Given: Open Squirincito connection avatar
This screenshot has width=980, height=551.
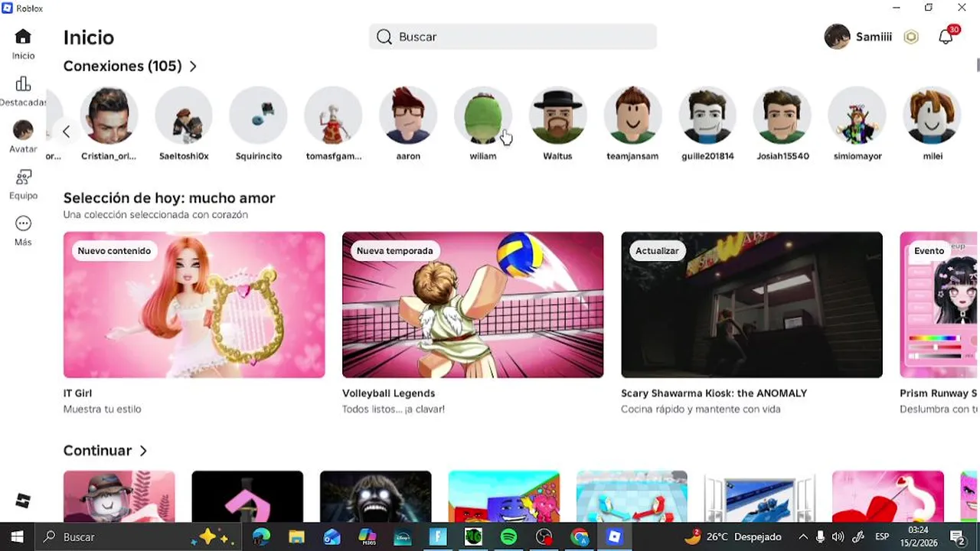Looking at the screenshot, I should (x=259, y=116).
